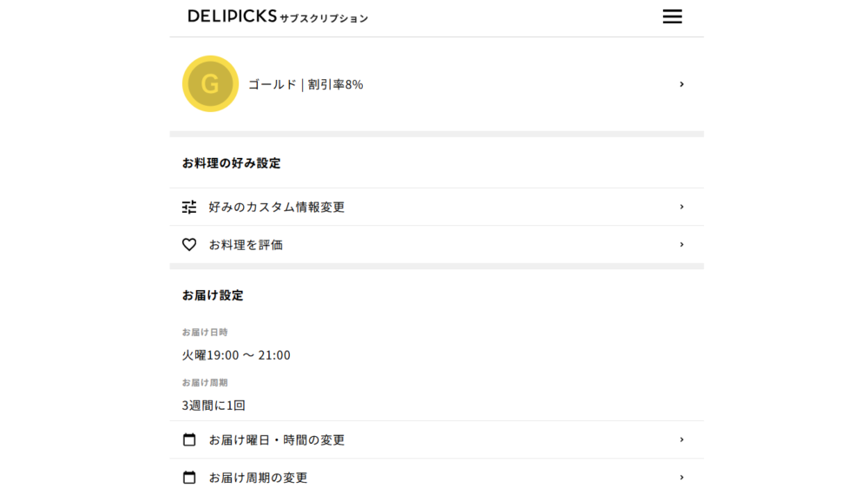Open お届け曜日・時間の変更
The image size is (868, 489).
(x=437, y=439)
